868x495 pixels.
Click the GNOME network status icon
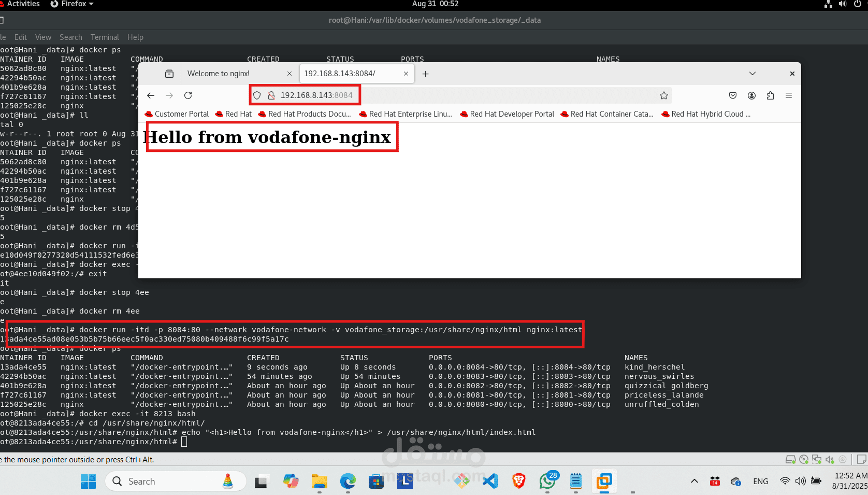[828, 4]
